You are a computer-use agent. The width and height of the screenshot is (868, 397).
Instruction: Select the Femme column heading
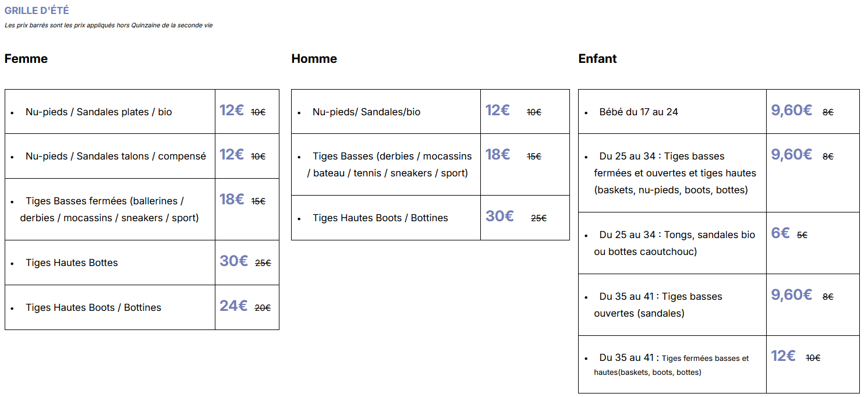coord(26,59)
